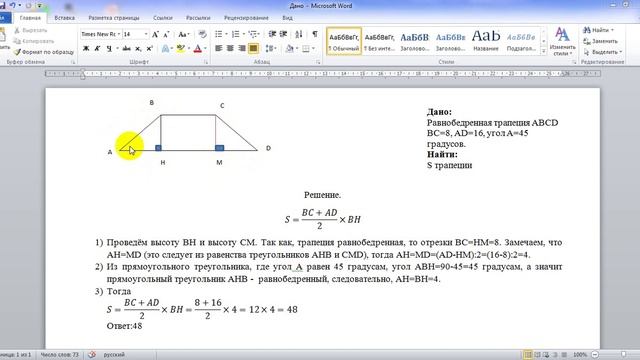Open the Вид tab
640x360 pixels.
287,18
